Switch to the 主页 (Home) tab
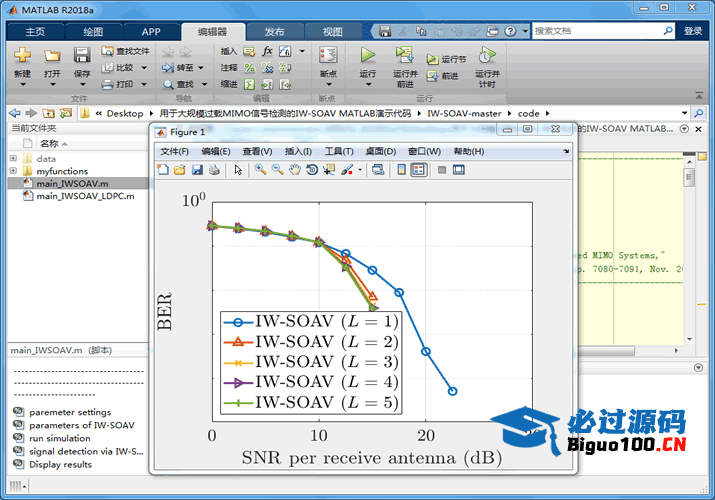 [x=35, y=31]
